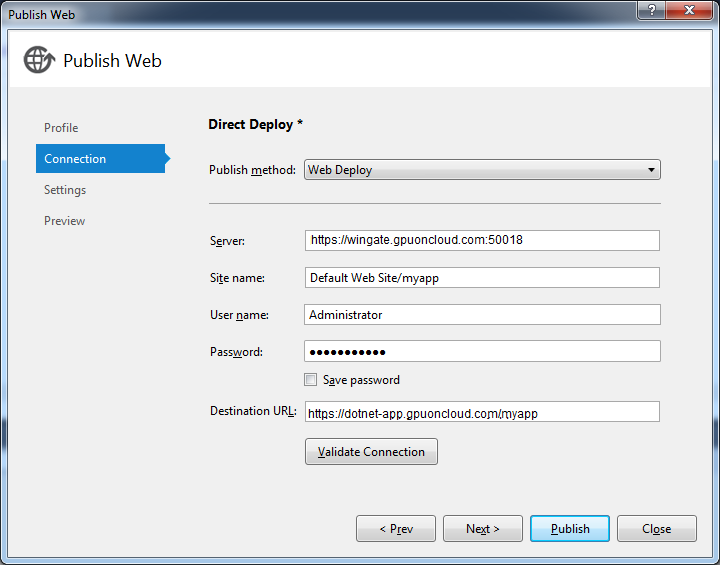Focus the Site name text box
Screen dimensions: 720x565
pyautogui.click(x=482, y=278)
